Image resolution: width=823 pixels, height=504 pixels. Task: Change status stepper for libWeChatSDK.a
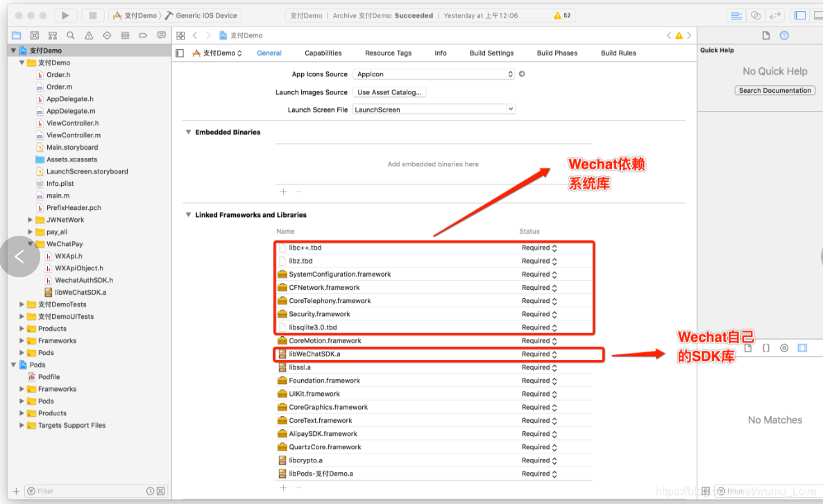[554, 354]
